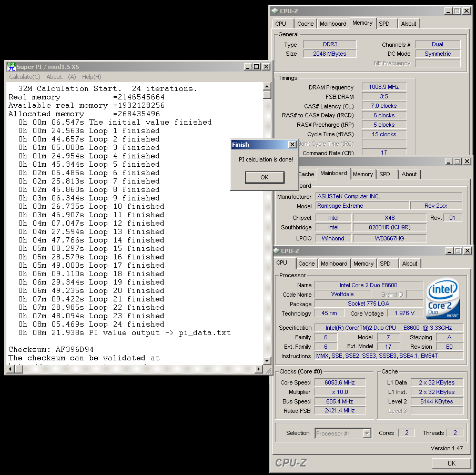
Task: Click Manufacturer field ASUSTeK Computer INC.
Action: pos(389,196)
